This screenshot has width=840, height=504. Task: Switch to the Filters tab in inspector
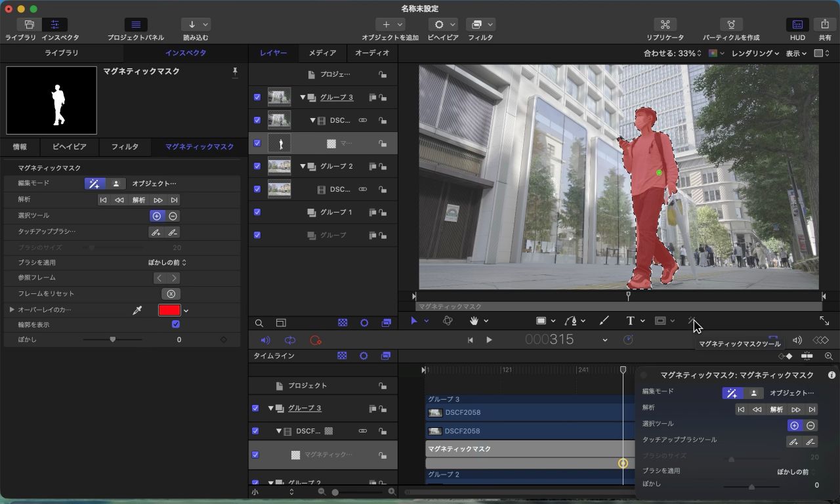(x=125, y=147)
